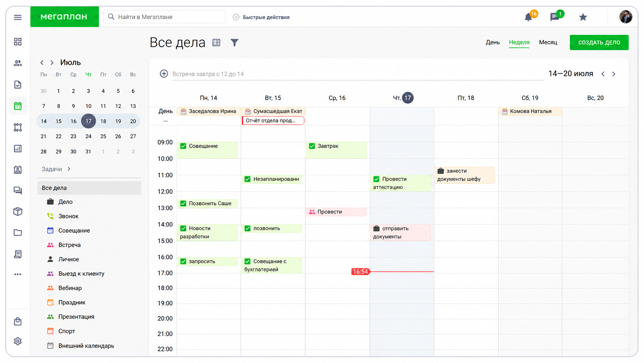Go to previous week arrow near 14—20 июля
Viewport: 644px width, 363px height.
pyautogui.click(x=603, y=74)
